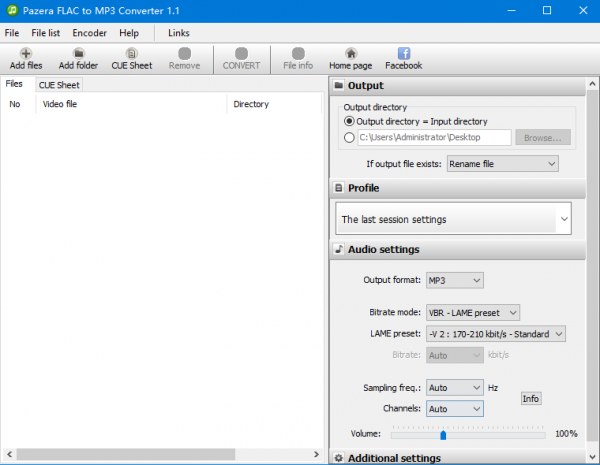Click the Info button
600x465 pixels.
531,398
